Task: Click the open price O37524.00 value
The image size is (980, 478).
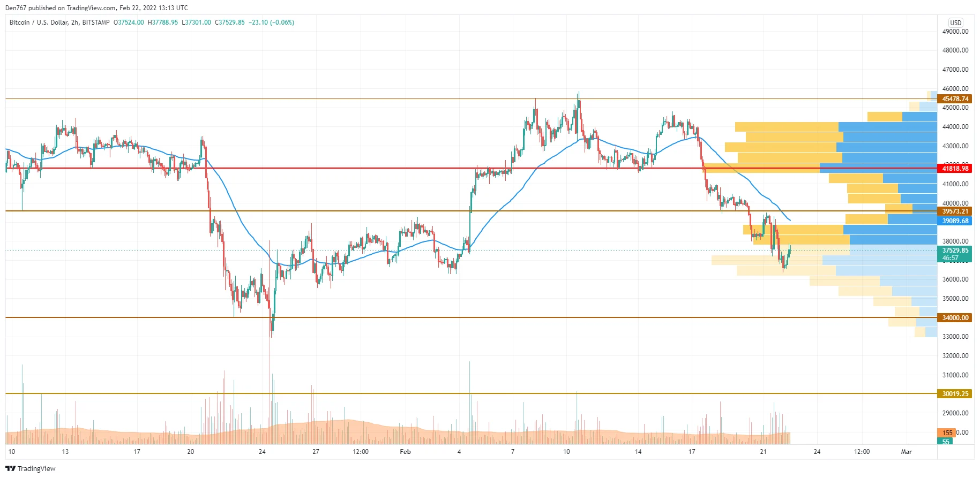Action: tap(129, 22)
